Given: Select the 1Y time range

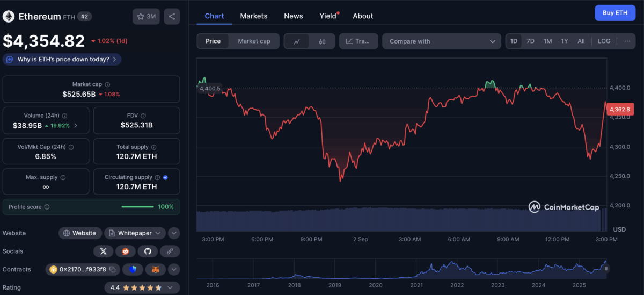Looking at the screenshot, I should click(565, 41).
